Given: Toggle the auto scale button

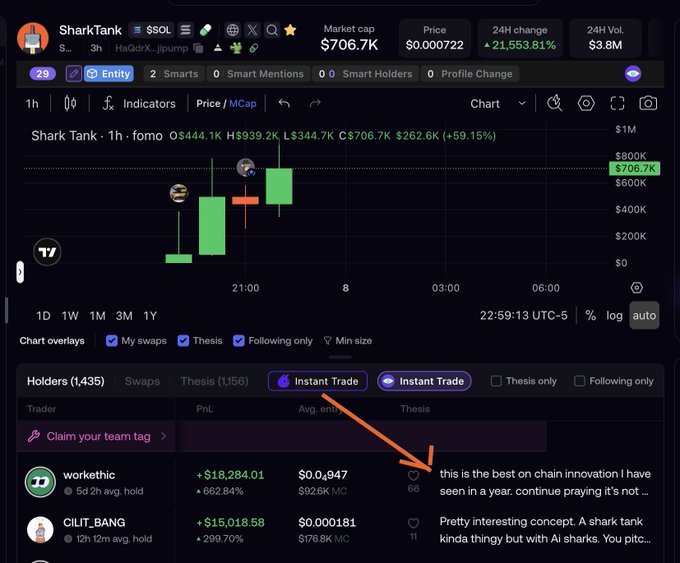Looking at the screenshot, I should (644, 315).
